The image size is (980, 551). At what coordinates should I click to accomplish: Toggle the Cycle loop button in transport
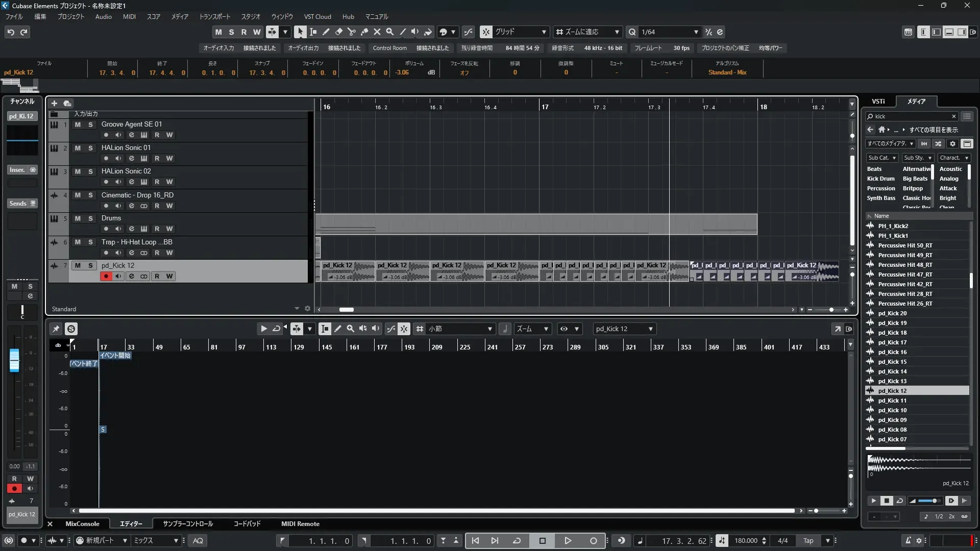[x=517, y=541]
